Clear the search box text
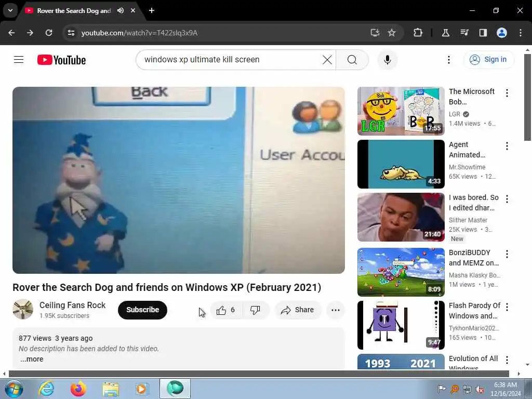 tap(327, 60)
